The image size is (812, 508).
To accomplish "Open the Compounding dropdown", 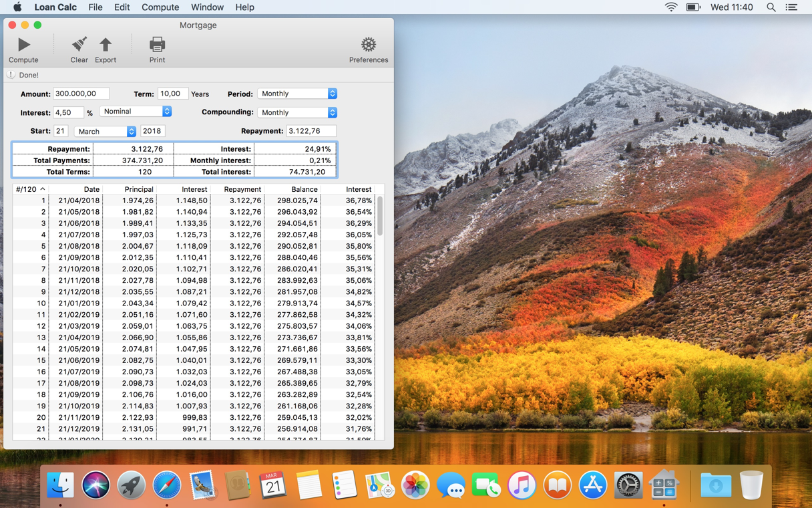I will (297, 112).
